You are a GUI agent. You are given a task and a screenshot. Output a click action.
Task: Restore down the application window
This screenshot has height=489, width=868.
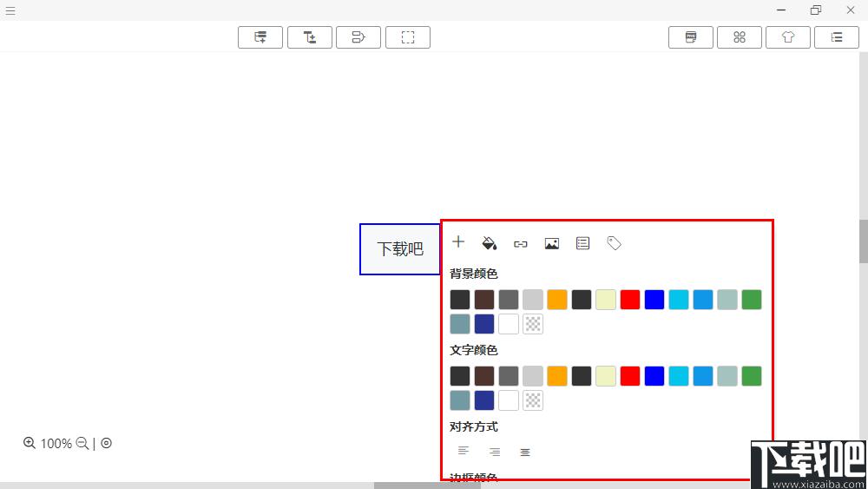click(x=815, y=10)
